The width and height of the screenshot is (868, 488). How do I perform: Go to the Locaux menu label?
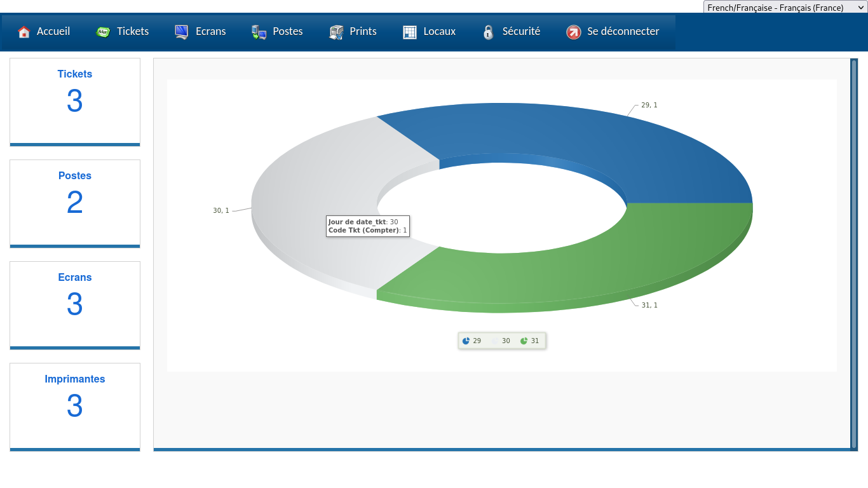[x=440, y=31]
